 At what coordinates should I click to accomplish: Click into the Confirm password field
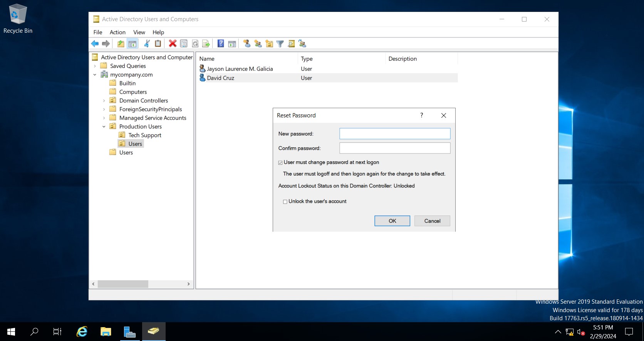tap(395, 148)
